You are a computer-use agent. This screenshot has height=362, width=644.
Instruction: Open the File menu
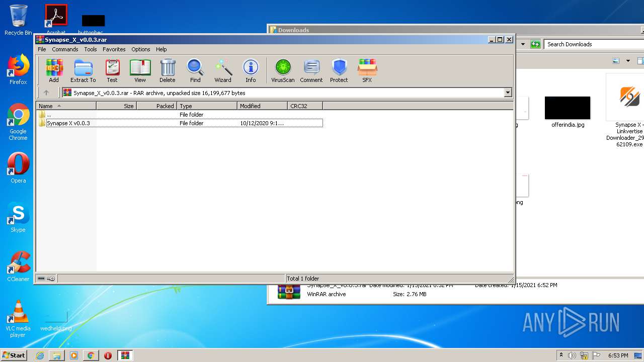click(42, 49)
